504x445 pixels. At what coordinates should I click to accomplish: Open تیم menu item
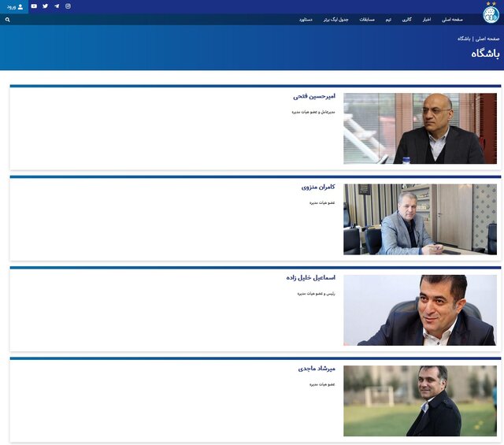pos(388,20)
